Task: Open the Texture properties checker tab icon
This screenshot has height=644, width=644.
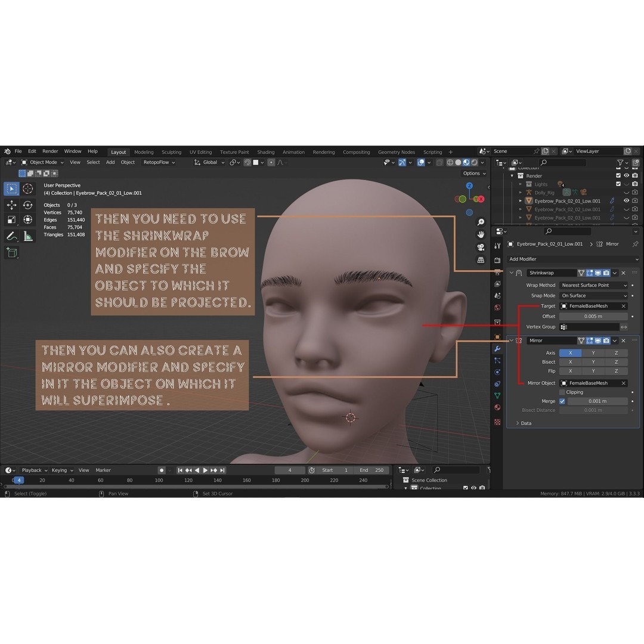Action: [497, 422]
